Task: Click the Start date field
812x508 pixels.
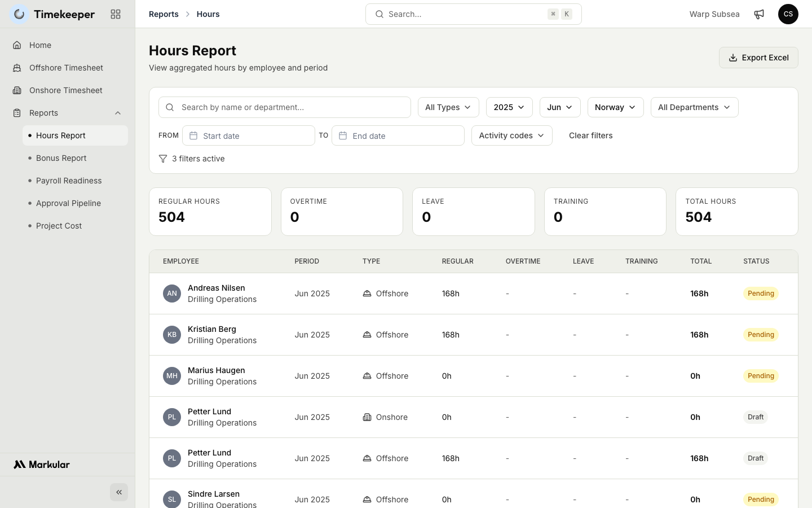Action: [x=249, y=135]
